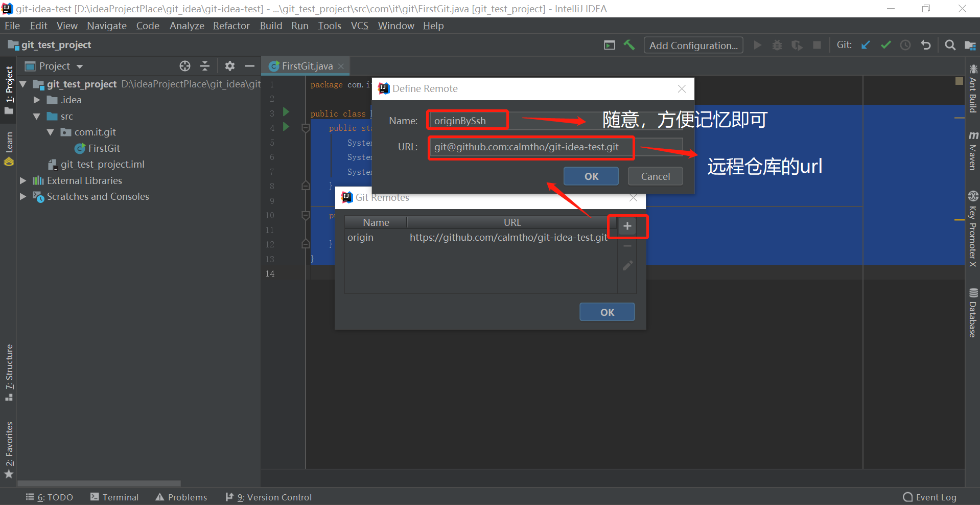This screenshot has height=505, width=980.
Task: Click the remote Name input field
Action: point(555,121)
